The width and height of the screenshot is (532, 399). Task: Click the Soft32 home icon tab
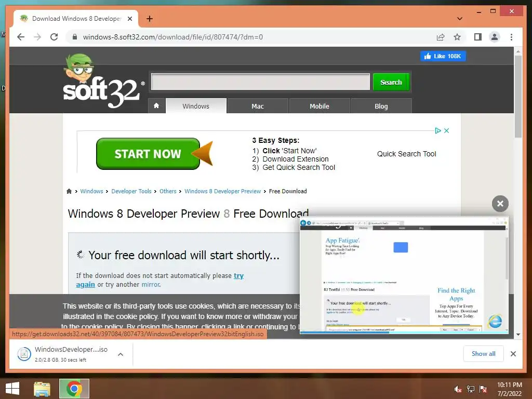pos(156,106)
